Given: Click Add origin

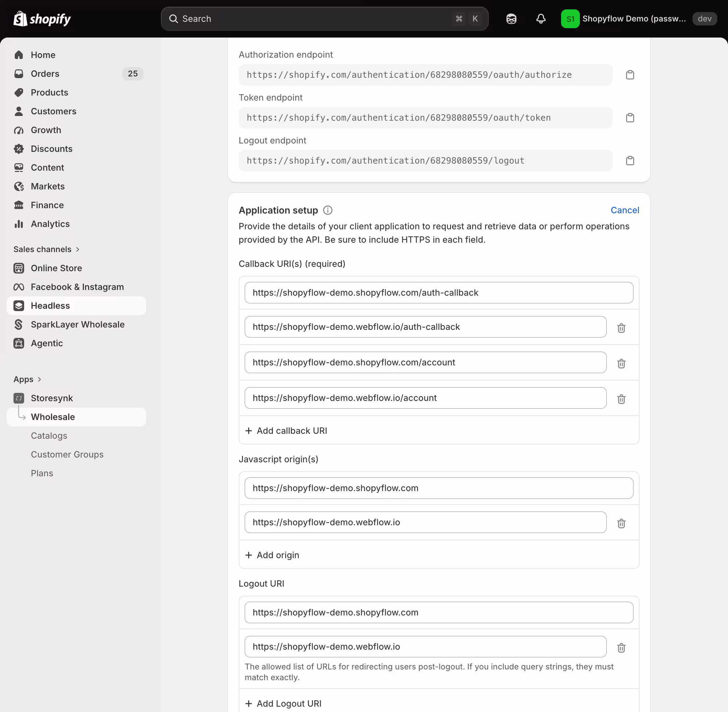Looking at the screenshot, I should (272, 555).
